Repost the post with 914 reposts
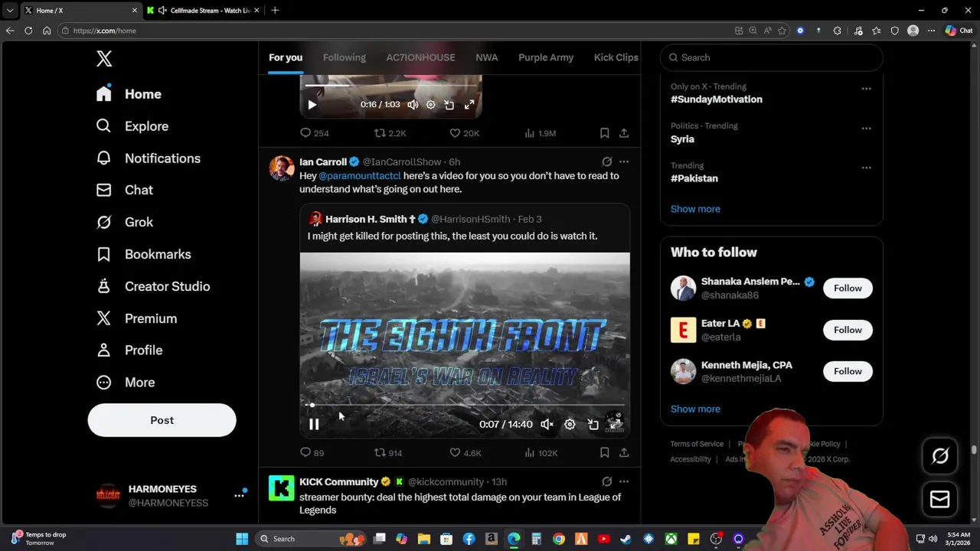This screenshot has height=551, width=980. 387,453
